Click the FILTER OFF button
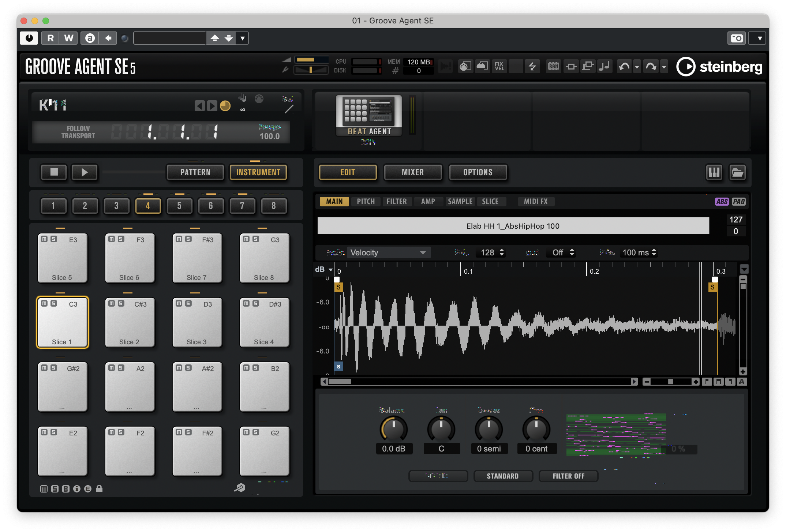Image resolution: width=786 pixels, height=532 pixels. (568, 476)
